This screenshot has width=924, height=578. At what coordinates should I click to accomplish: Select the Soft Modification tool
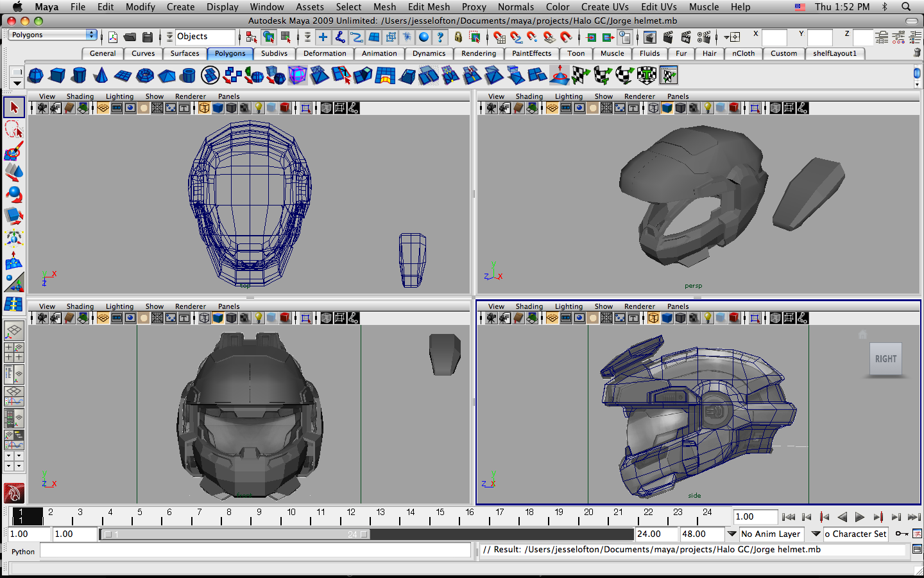(x=14, y=260)
